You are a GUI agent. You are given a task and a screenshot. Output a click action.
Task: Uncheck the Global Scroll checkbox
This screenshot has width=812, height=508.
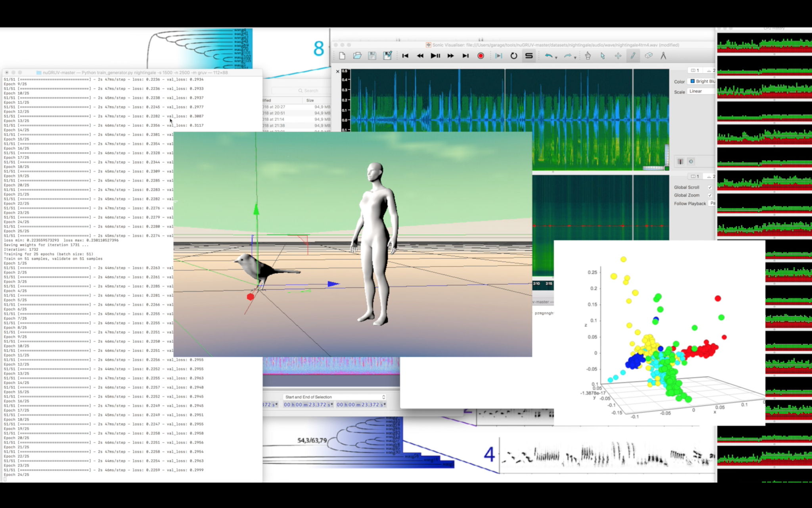click(x=710, y=187)
